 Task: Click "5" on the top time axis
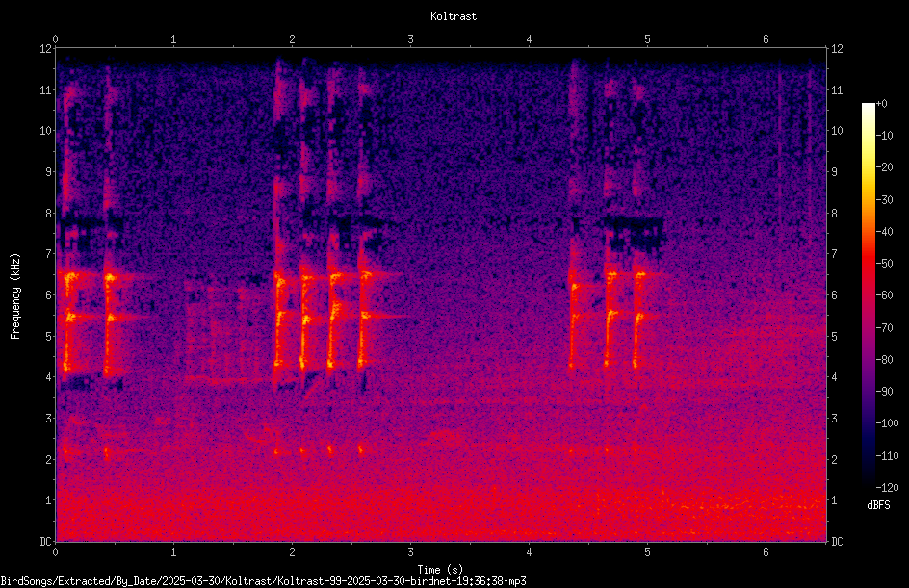click(647, 39)
